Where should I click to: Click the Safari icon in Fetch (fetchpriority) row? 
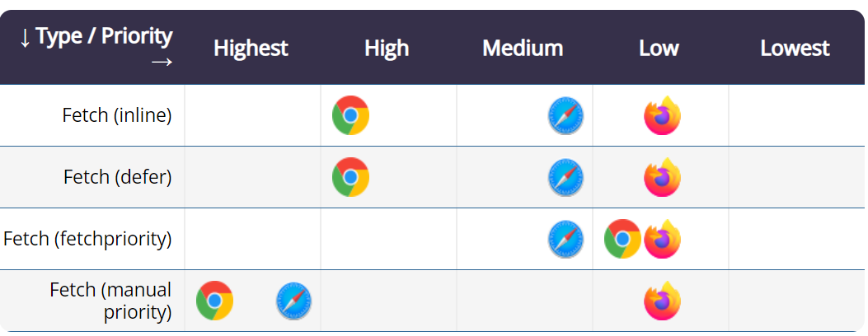(565, 239)
